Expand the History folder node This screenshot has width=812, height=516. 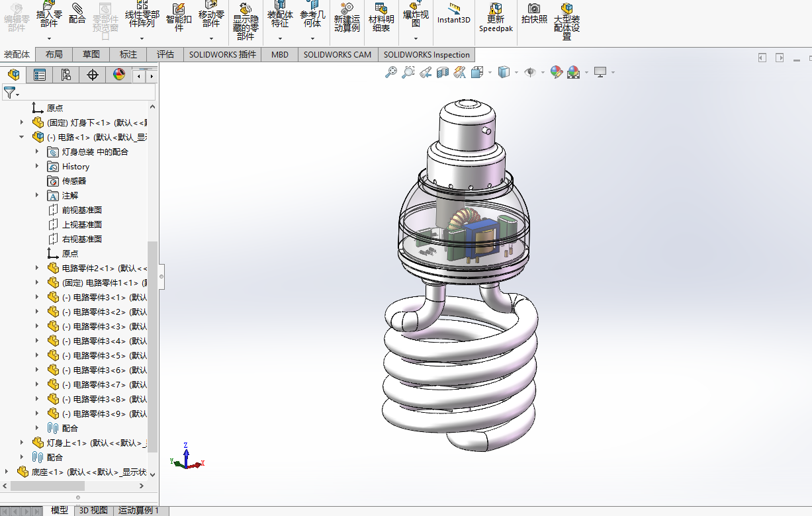pyautogui.click(x=37, y=166)
